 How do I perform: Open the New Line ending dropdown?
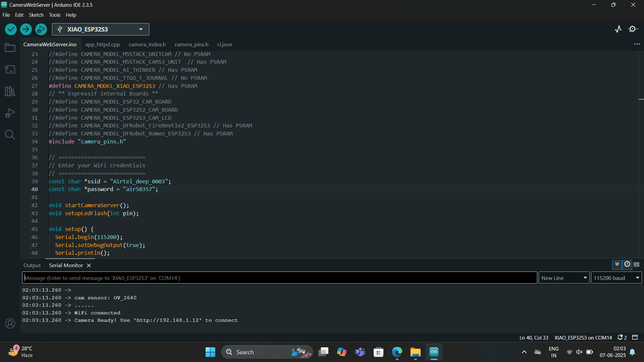point(564,278)
